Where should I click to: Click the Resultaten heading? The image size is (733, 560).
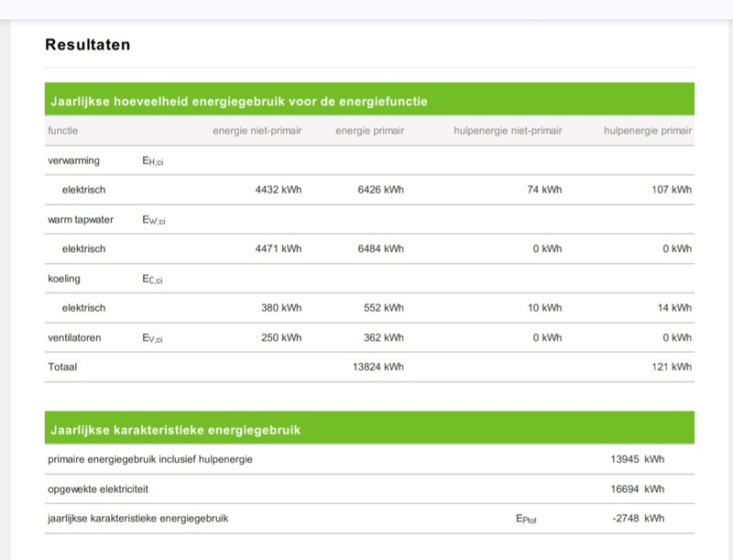(88, 44)
